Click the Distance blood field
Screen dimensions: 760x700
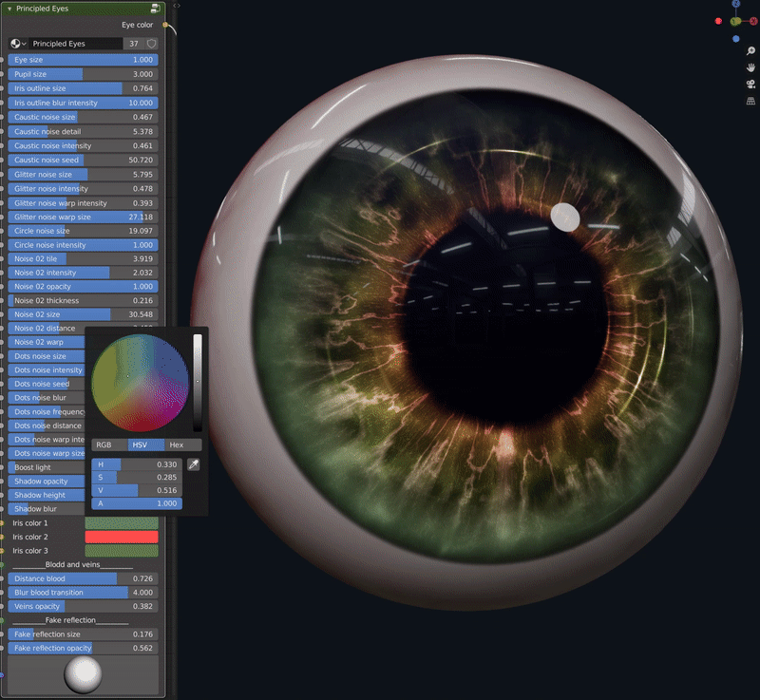[x=83, y=578]
